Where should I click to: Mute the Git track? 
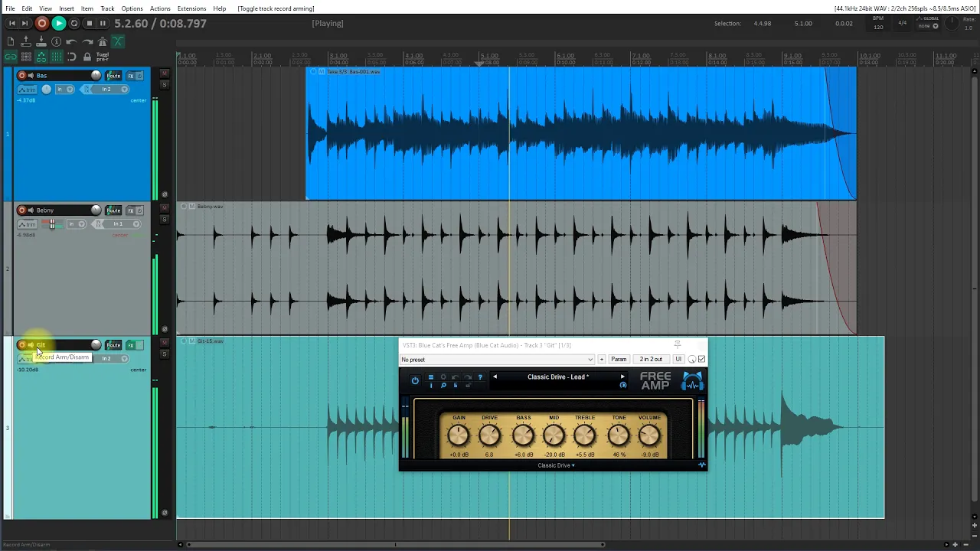[x=165, y=342]
